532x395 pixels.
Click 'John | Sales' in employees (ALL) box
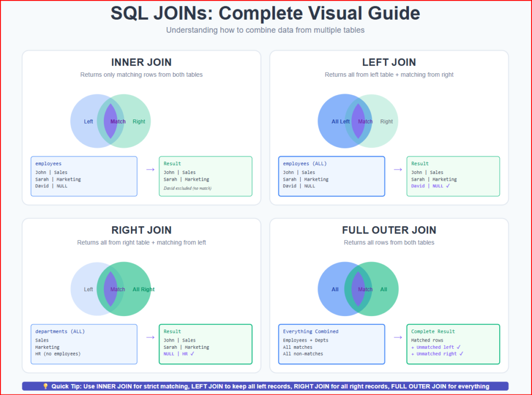[x=299, y=172]
